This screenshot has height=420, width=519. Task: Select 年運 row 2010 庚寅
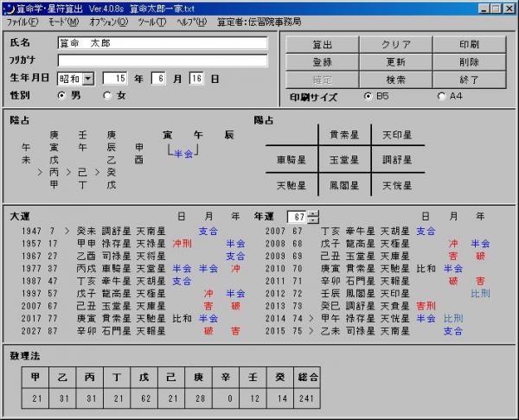coord(378,269)
